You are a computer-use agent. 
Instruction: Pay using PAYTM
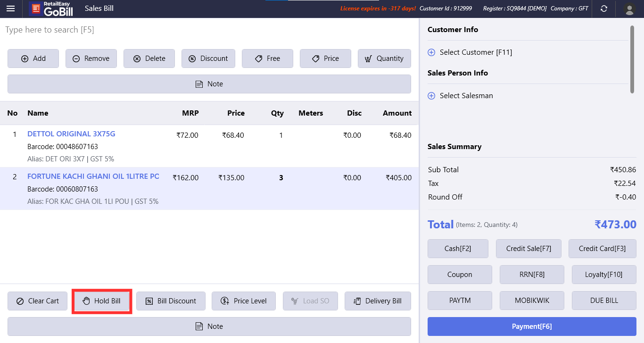460,301
